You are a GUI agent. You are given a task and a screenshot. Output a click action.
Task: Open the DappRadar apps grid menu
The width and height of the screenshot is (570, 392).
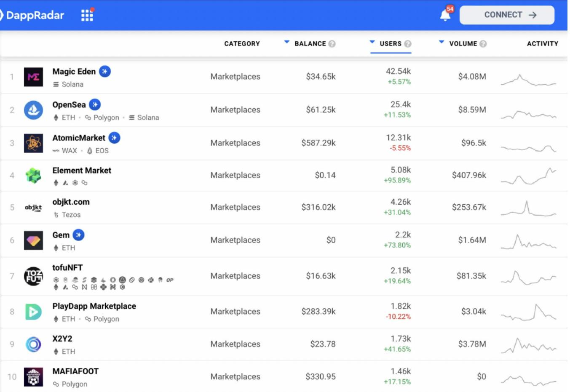click(87, 15)
